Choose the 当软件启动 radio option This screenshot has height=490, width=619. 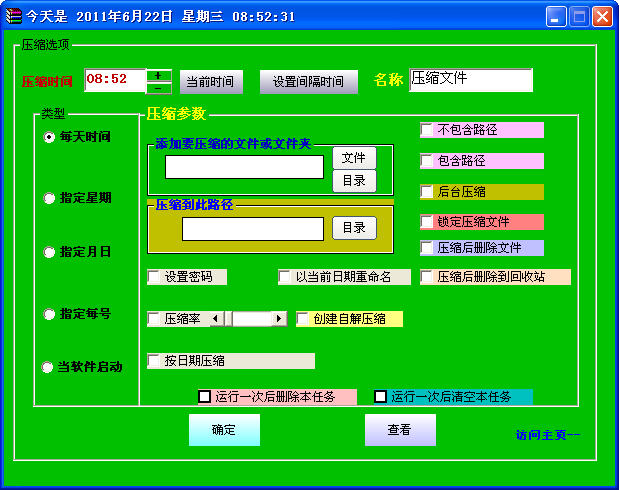point(47,367)
